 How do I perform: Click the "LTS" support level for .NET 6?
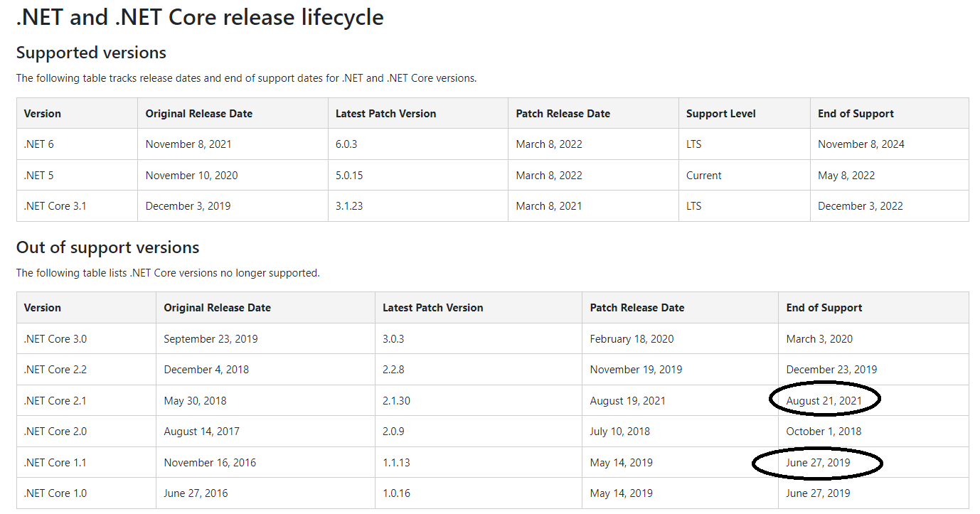click(x=693, y=144)
